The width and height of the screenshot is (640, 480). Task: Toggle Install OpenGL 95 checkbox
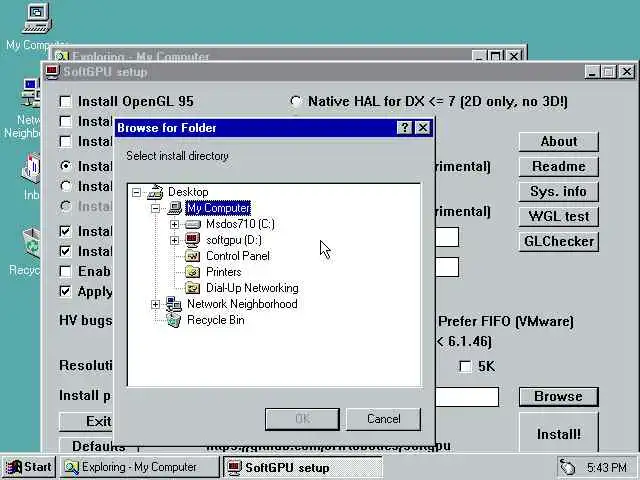click(65, 101)
